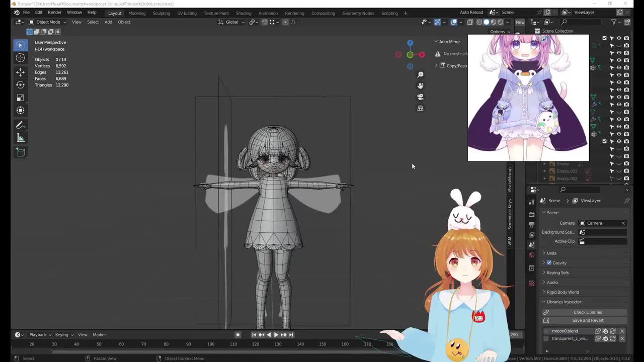Open the Render menu

54,13
